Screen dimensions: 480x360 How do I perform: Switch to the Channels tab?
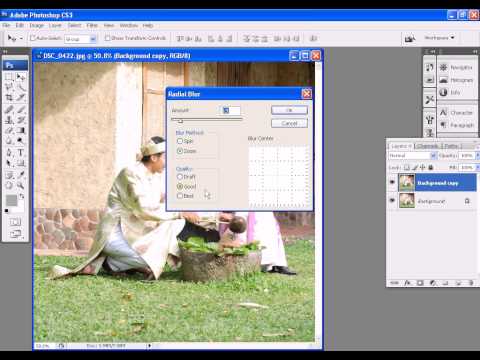point(428,146)
